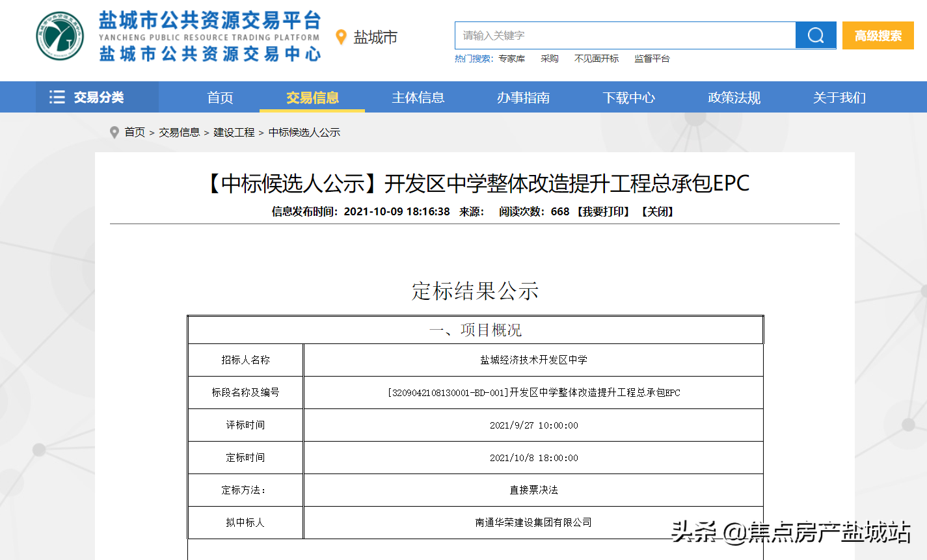Click the hamburger icon beside 交易分类
Viewport: 927px width, 560px height.
[57, 98]
